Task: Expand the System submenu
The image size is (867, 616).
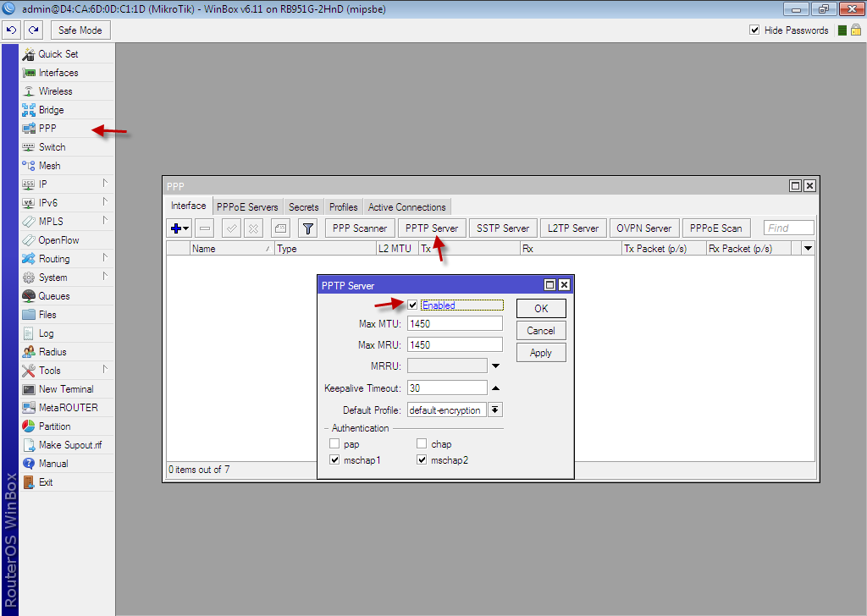Action: pos(105,276)
